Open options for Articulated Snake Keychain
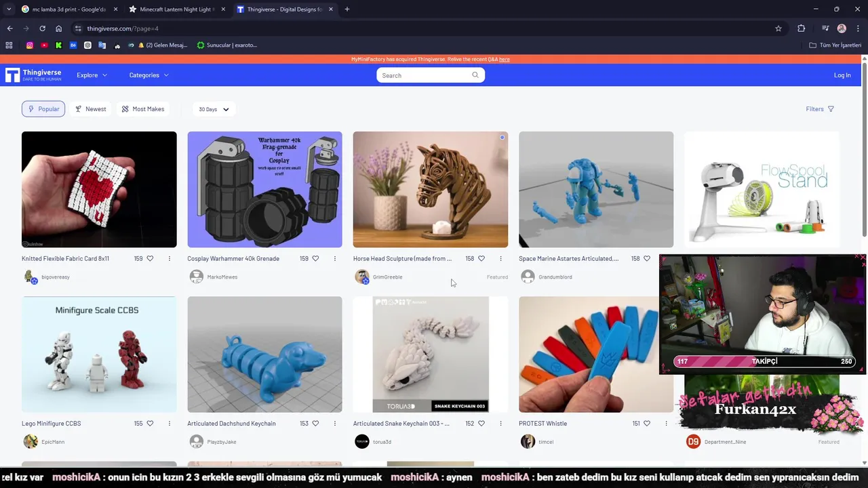Image resolution: width=868 pixels, height=488 pixels. pos(501,424)
